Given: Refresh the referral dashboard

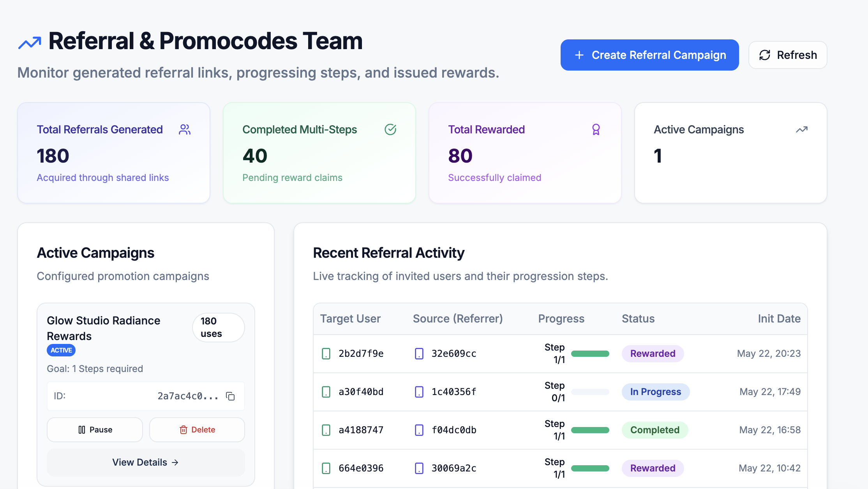Looking at the screenshot, I should [788, 55].
